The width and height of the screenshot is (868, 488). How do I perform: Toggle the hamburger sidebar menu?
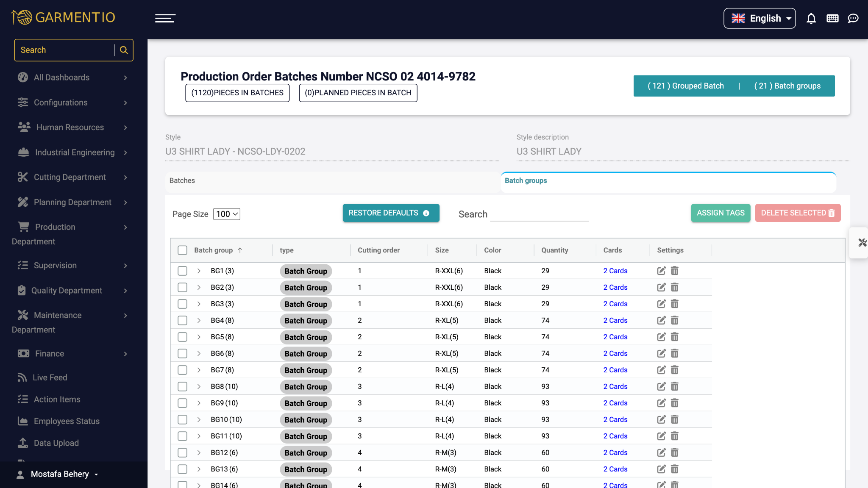(x=165, y=18)
